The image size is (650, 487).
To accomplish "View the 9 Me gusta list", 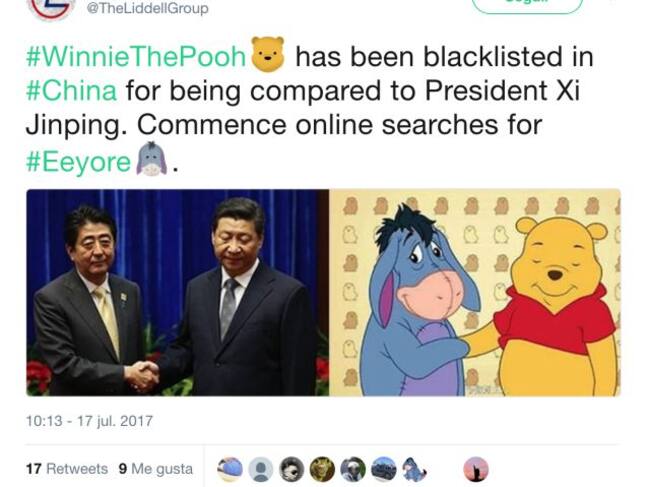I will tap(155, 469).
